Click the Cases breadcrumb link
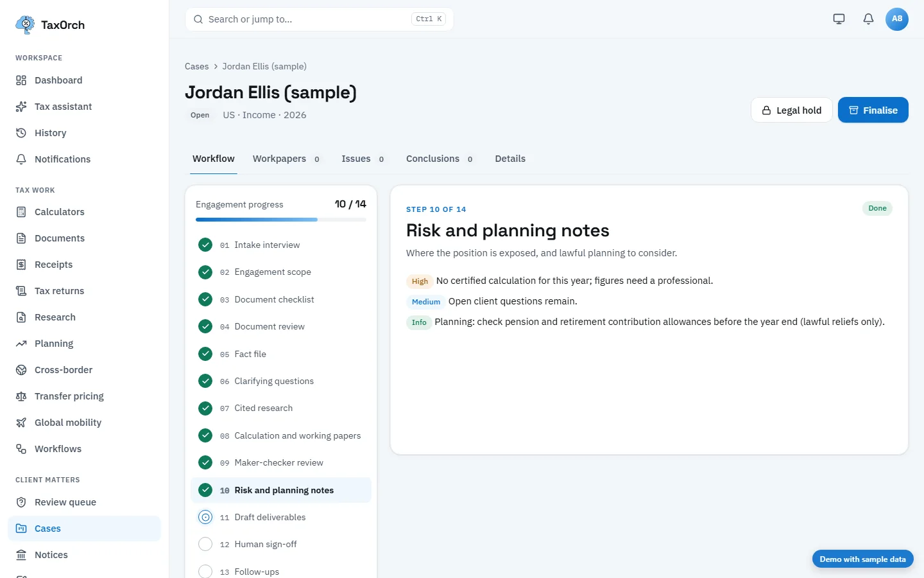The width and height of the screenshot is (924, 578). click(x=196, y=66)
